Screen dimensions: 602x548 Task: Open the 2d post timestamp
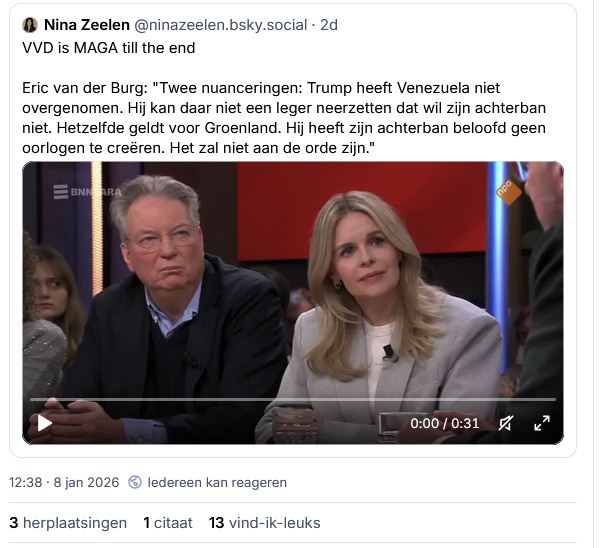coord(329,25)
